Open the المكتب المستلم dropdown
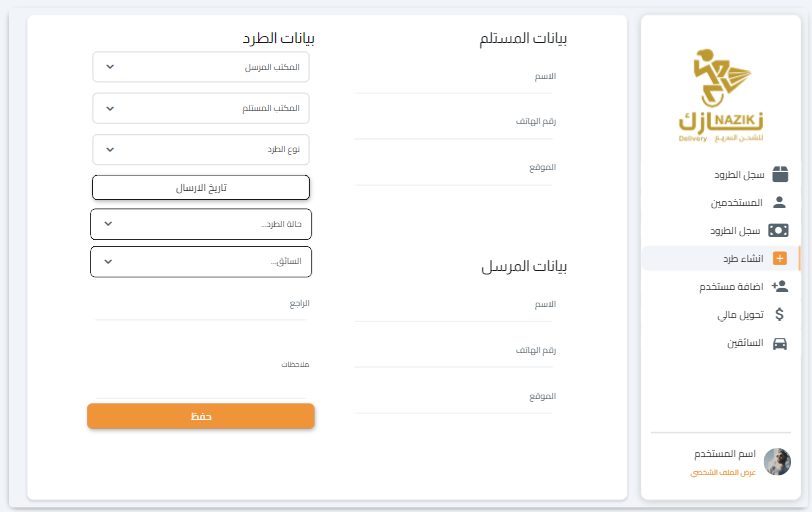 201,108
